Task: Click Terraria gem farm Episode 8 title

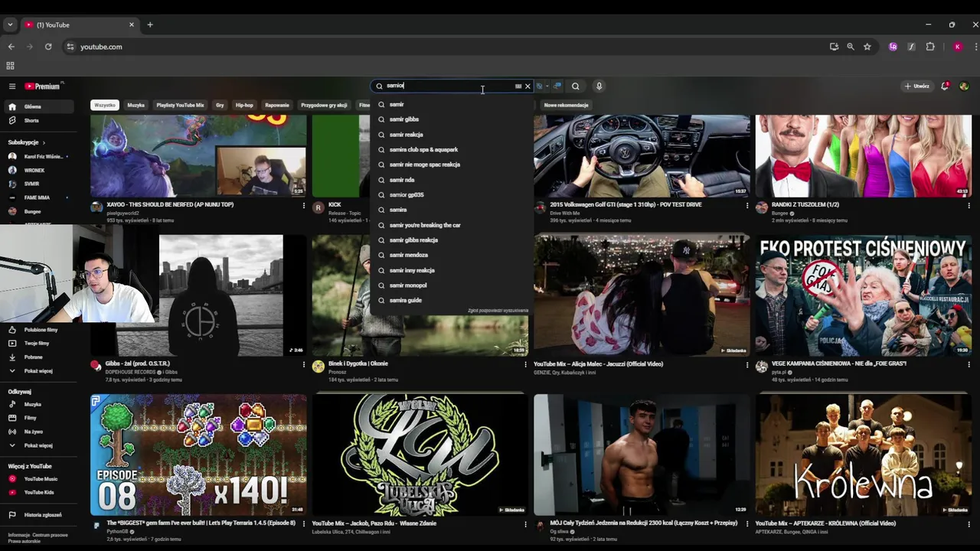Action: 201,523
